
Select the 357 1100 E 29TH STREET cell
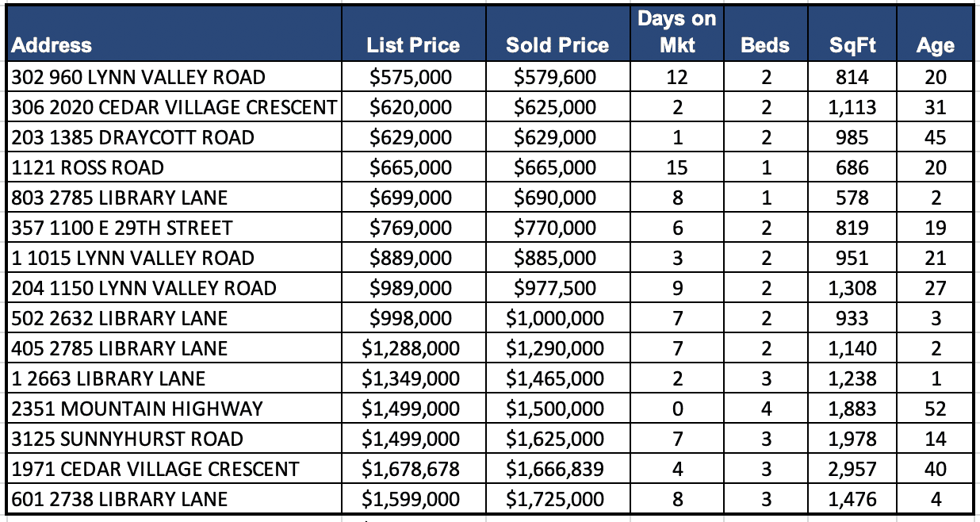tap(122, 228)
